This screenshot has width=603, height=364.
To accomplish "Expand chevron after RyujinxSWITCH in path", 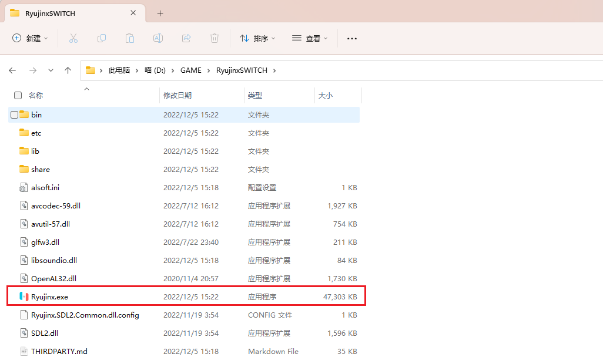I will coord(274,70).
